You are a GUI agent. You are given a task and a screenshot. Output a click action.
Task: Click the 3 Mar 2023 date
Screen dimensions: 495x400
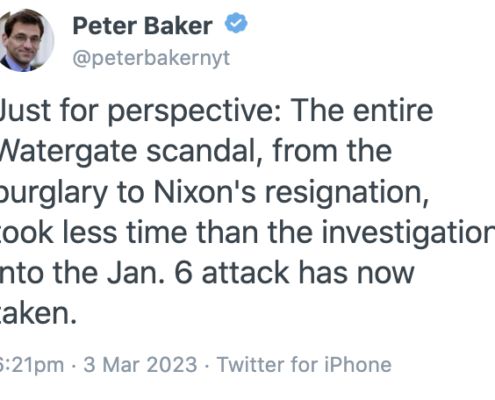pos(140,364)
